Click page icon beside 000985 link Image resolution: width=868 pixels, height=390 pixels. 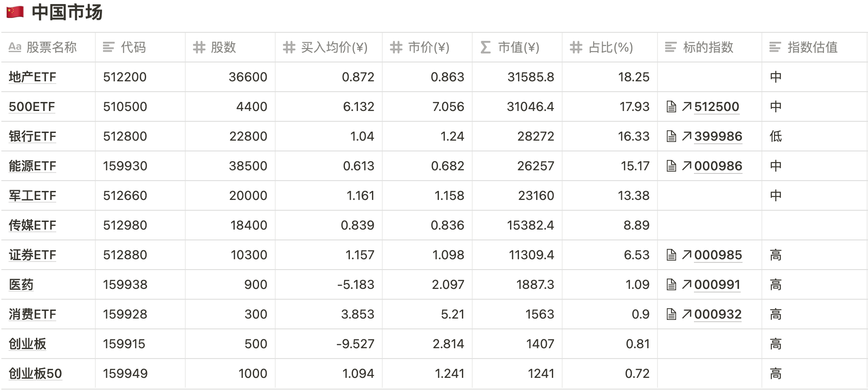[x=671, y=255]
